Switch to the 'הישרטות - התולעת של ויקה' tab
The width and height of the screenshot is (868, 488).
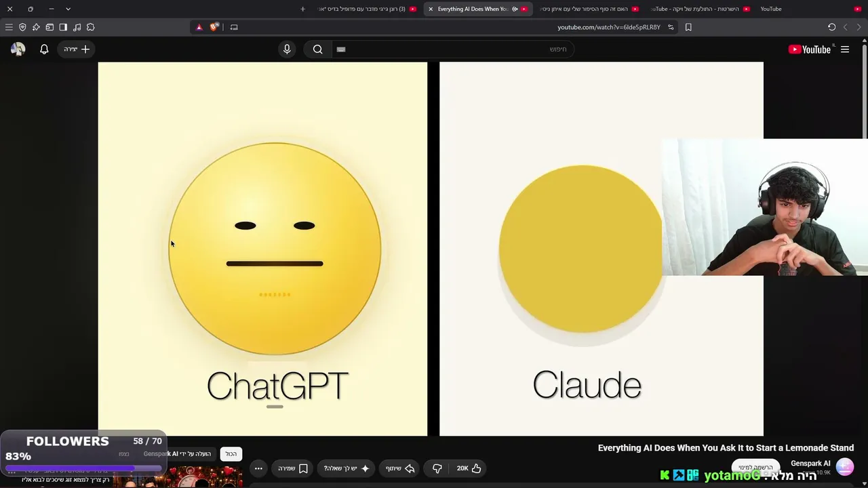(x=700, y=9)
